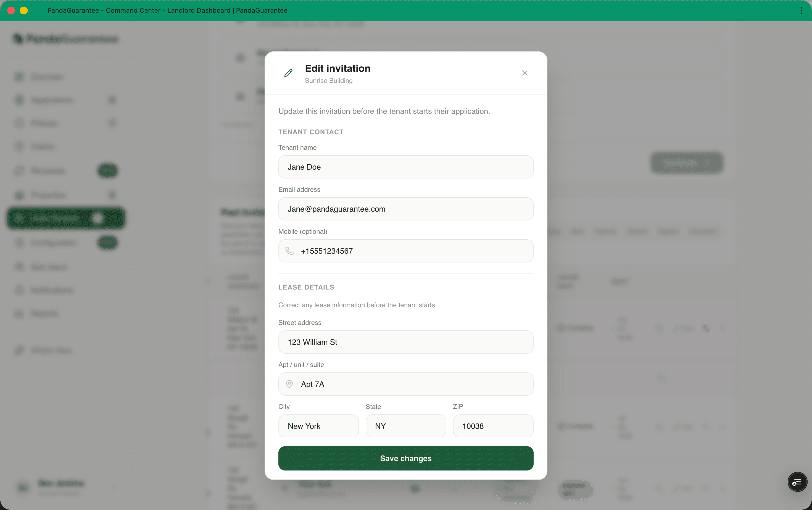Click the Apt / unit / suite field
Image resolution: width=812 pixels, height=510 pixels.
tap(406, 384)
